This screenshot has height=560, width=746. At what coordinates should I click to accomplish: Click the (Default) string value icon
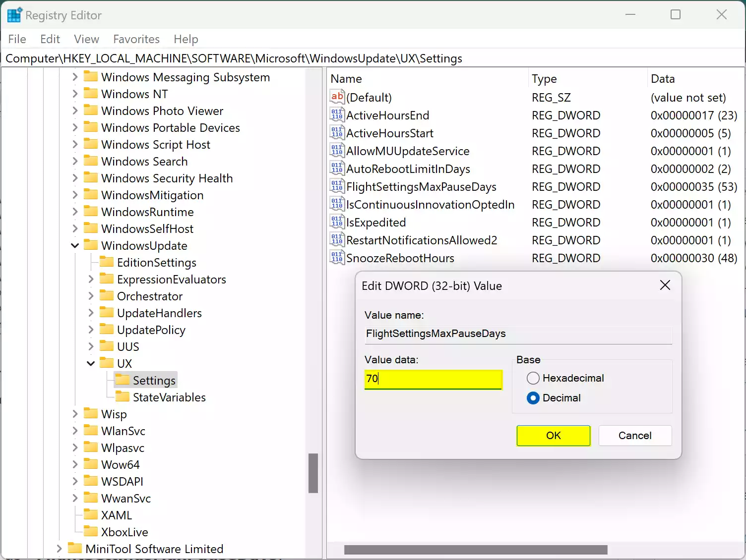tap(337, 97)
